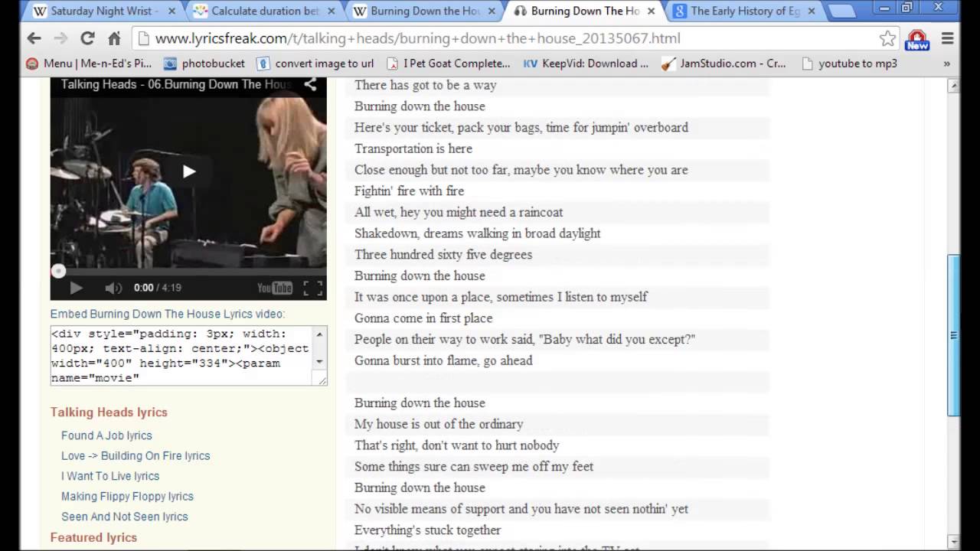
Task: Click the lyric "There has got to be a way"
Action: [x=425, y=85]
